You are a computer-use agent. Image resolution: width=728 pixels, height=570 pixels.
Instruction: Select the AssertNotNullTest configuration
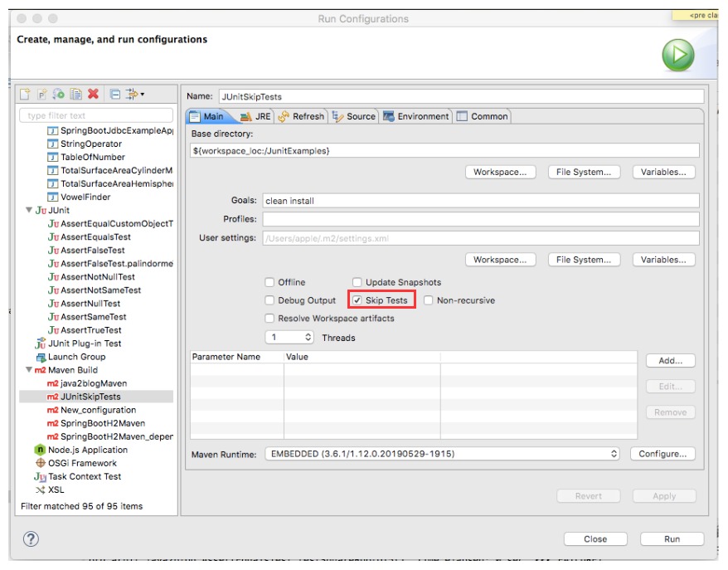91,277
